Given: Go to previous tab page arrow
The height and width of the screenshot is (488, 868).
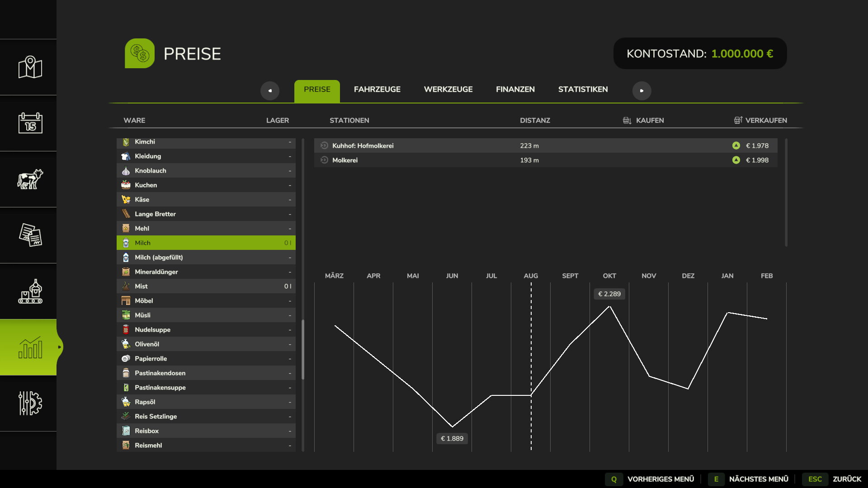Looking at the screenshot, I should tap(270, 90).
